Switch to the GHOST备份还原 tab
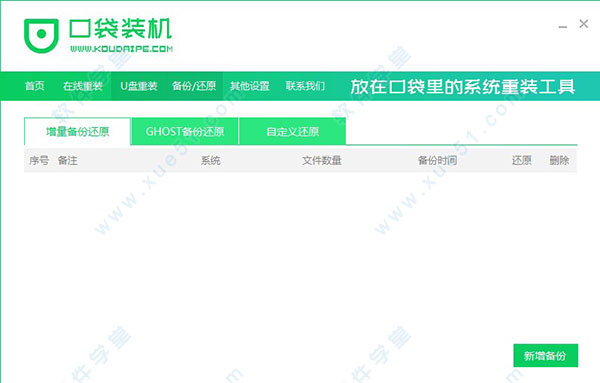Viewport: 600px width, 383px height. [185, 132]
